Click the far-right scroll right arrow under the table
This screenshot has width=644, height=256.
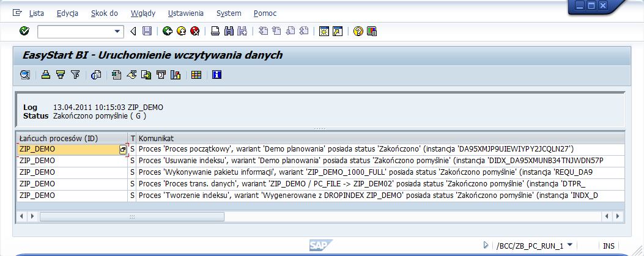617,216
